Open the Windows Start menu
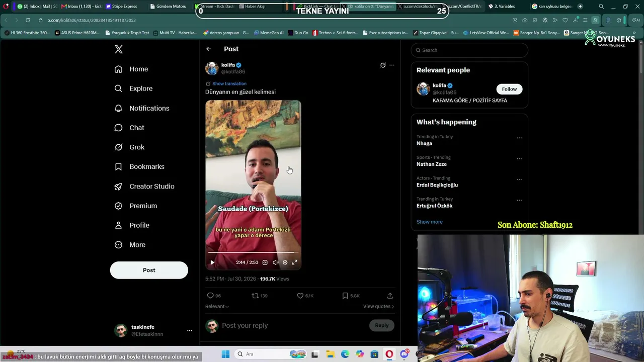The width and height of the screenshot is (644, 362). pyautogui.click(x=225, y=354)
